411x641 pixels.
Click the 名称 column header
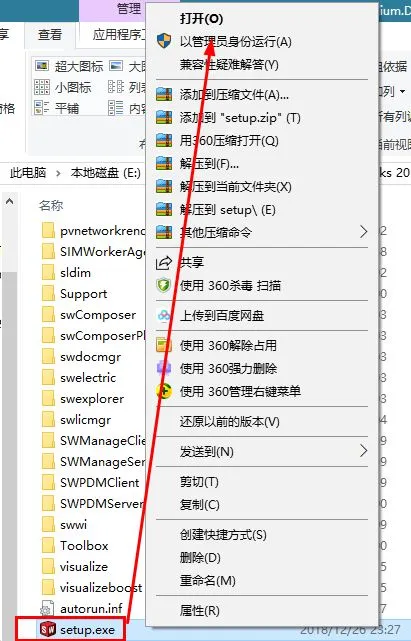pos(51,205)
